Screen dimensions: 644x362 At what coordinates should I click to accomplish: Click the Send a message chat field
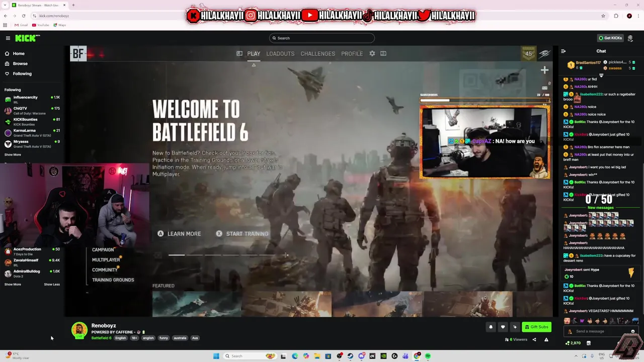[x=601, y=331]
